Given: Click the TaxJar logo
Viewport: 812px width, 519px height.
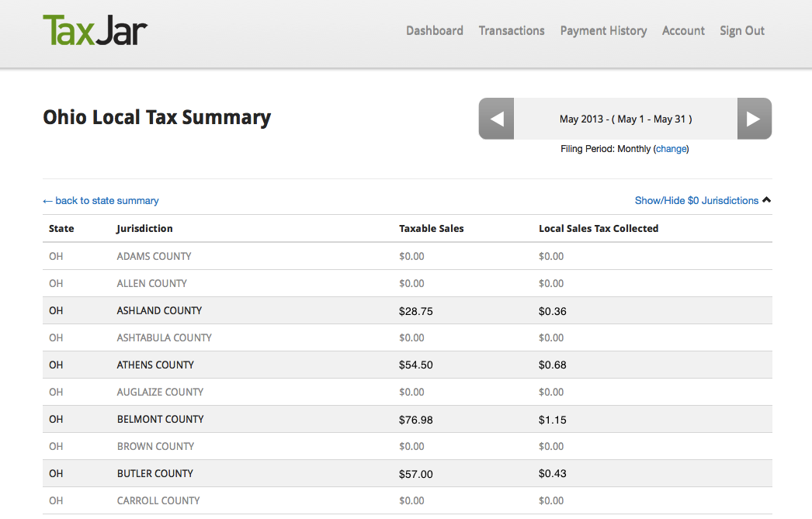Looking at the screenshot, I should 95,30.
